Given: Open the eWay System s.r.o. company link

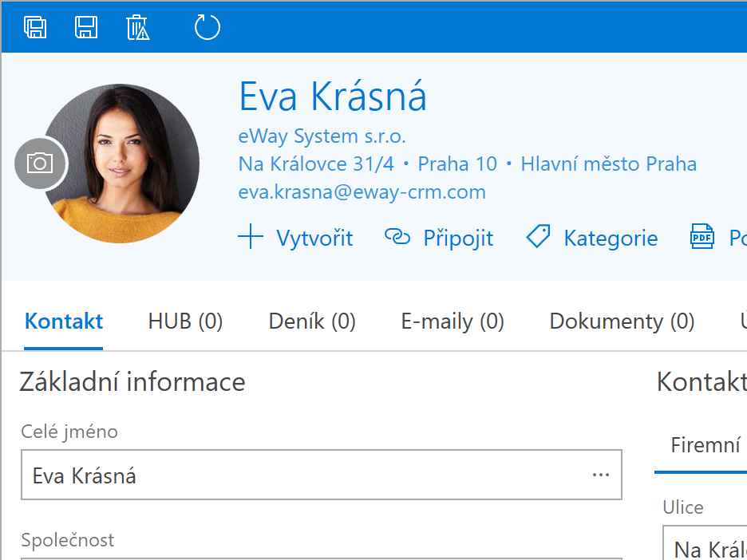Looking at the screenshot, I should (x=322, y=136).
